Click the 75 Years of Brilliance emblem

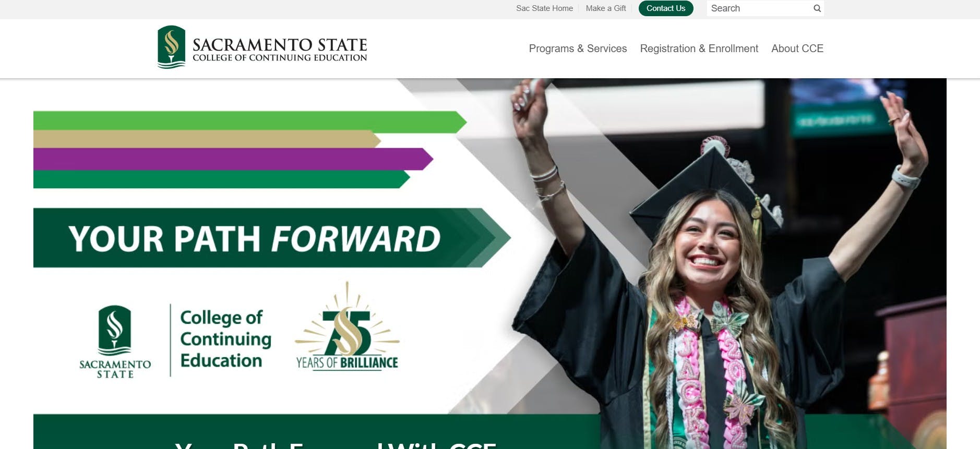tap(347, 326)
